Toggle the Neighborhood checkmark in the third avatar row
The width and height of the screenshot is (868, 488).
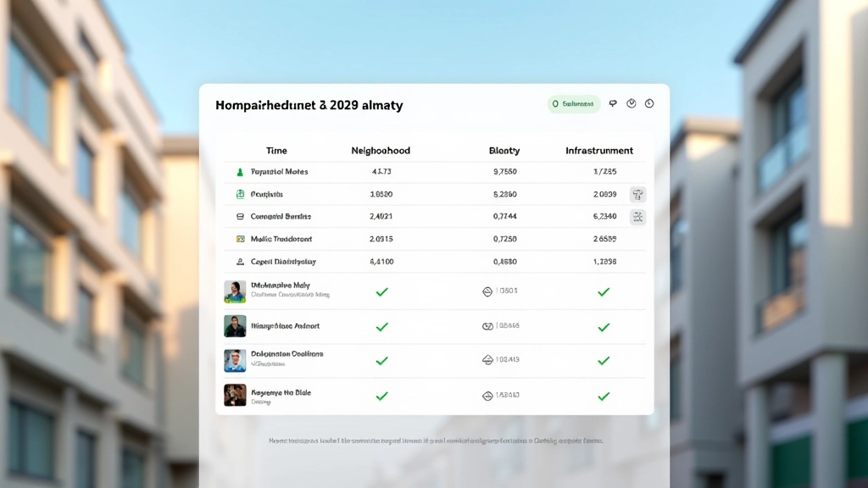(x=381, y=360)
